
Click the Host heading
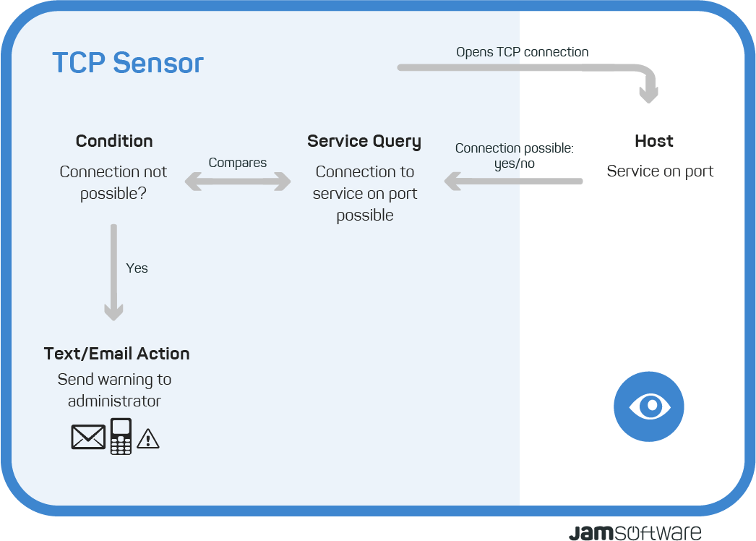(x=654, y=141)
